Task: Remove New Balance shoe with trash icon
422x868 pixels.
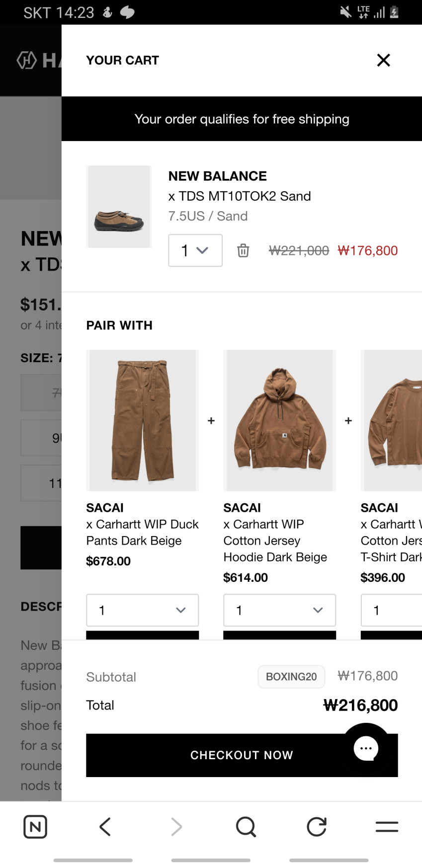Action: (243, 250)
